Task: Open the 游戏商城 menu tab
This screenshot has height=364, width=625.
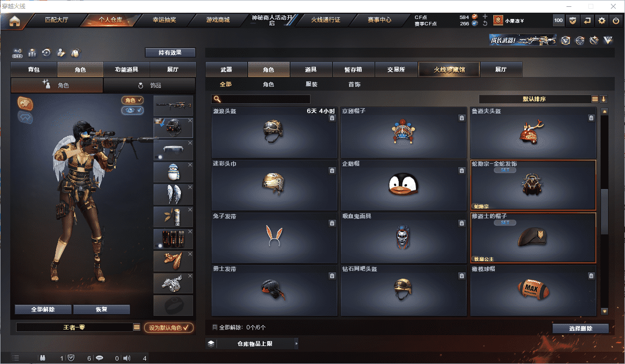Action: coord(218,20)
